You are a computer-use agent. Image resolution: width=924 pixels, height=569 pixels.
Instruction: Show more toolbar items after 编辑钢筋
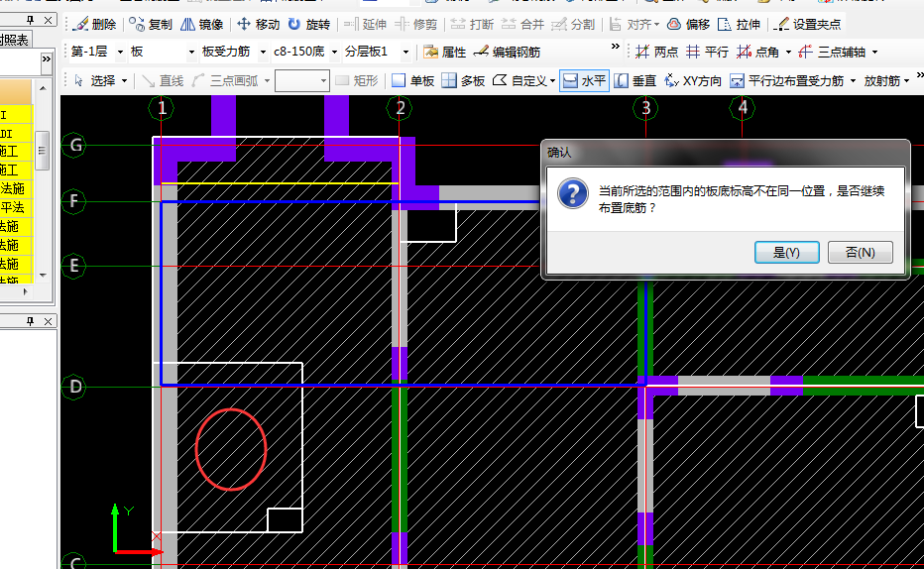coord(616,47)
